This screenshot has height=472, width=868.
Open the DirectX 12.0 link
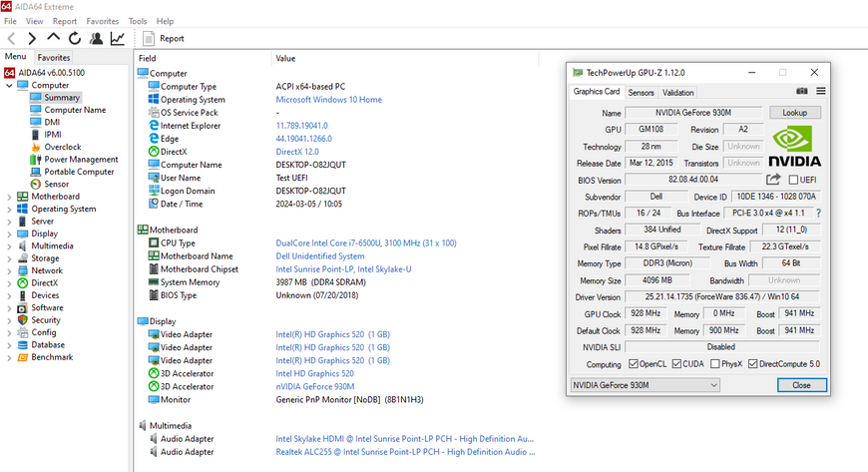(297, 152)
